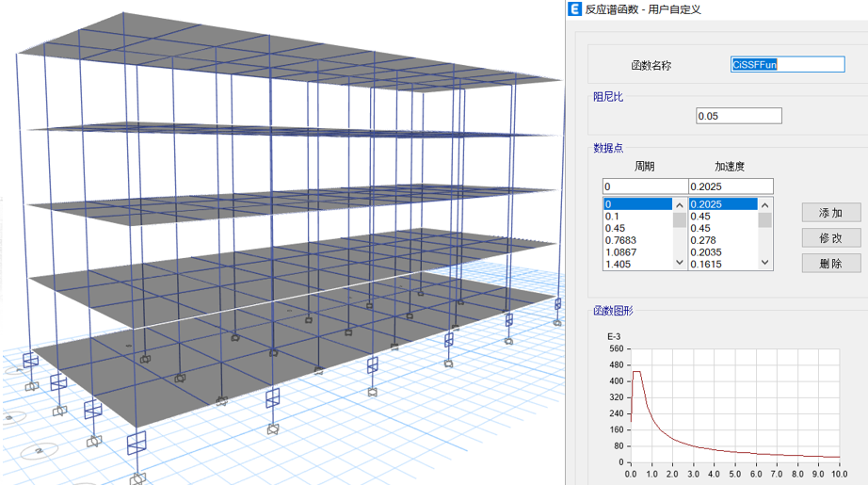Click the period input field above the list

tap(645, 186)
